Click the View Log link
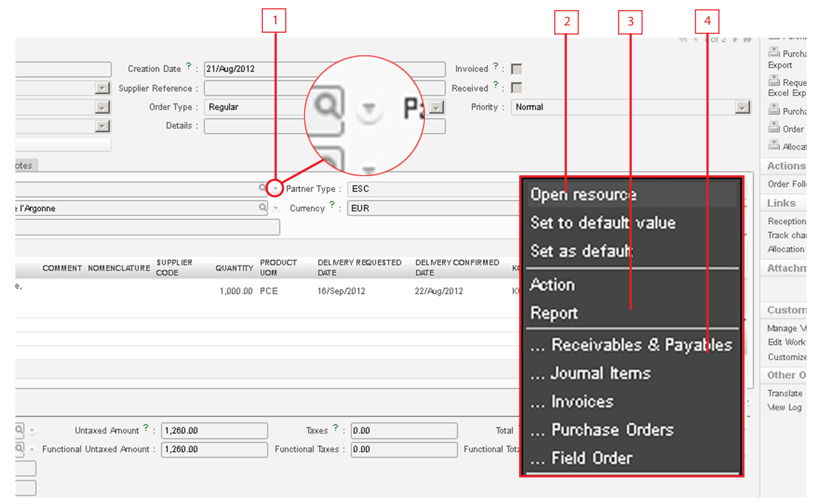816x504 pixels. [x=784, y=407]
